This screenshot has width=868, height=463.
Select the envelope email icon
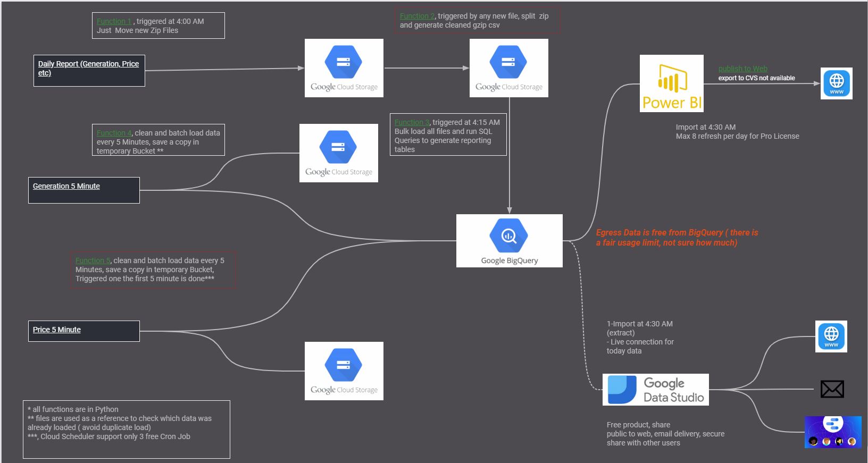[832, 389]
